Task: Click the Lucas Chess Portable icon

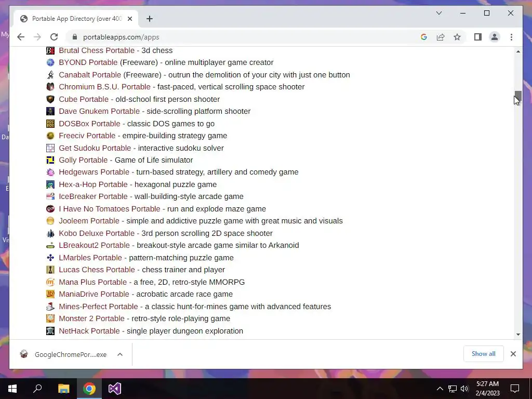Action: click(x=50, y=270)
